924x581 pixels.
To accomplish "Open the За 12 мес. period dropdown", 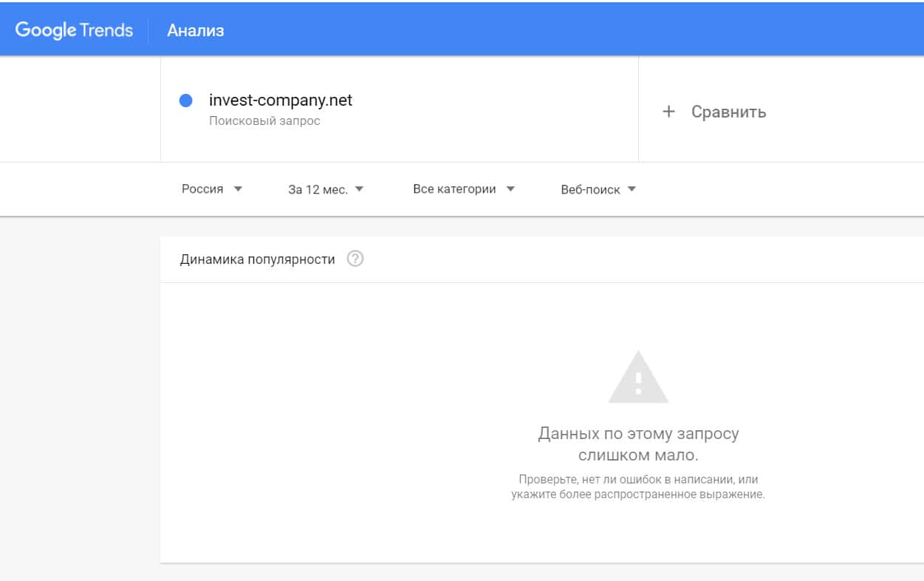I will [318, 189].
